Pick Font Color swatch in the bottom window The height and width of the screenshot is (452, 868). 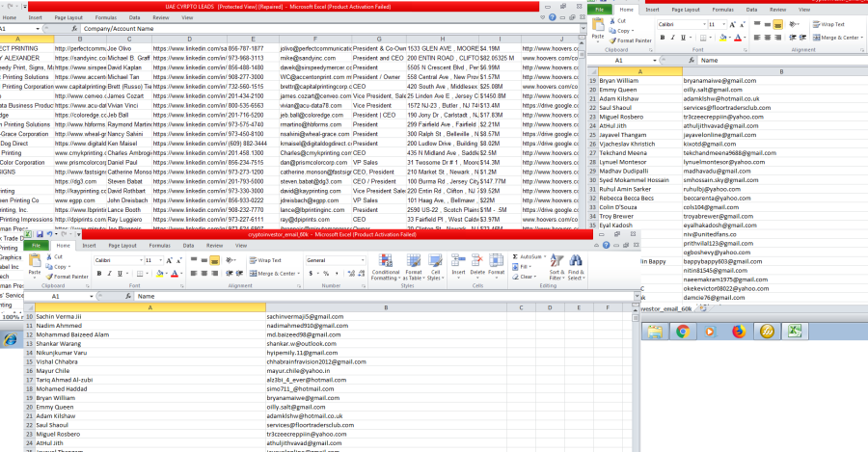174,274
